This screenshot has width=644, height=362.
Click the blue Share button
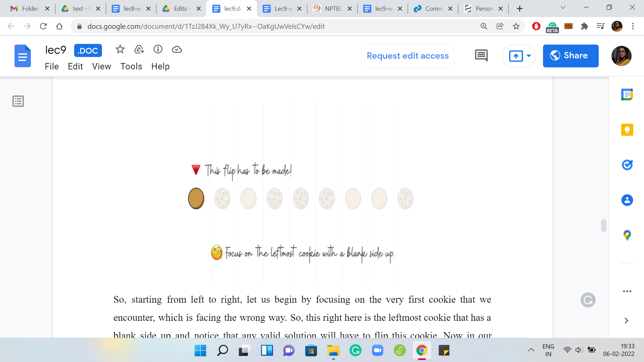coord(571,56)
